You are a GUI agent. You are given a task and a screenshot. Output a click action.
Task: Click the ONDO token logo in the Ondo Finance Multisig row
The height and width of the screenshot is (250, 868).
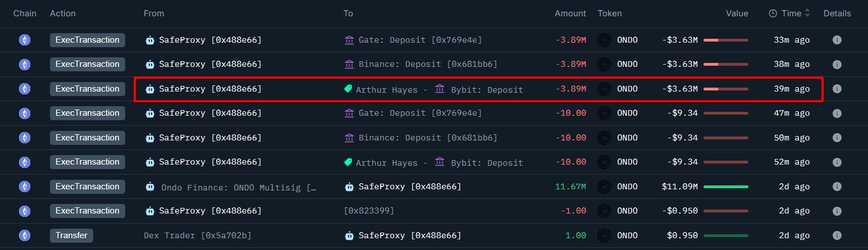(604, 187)
